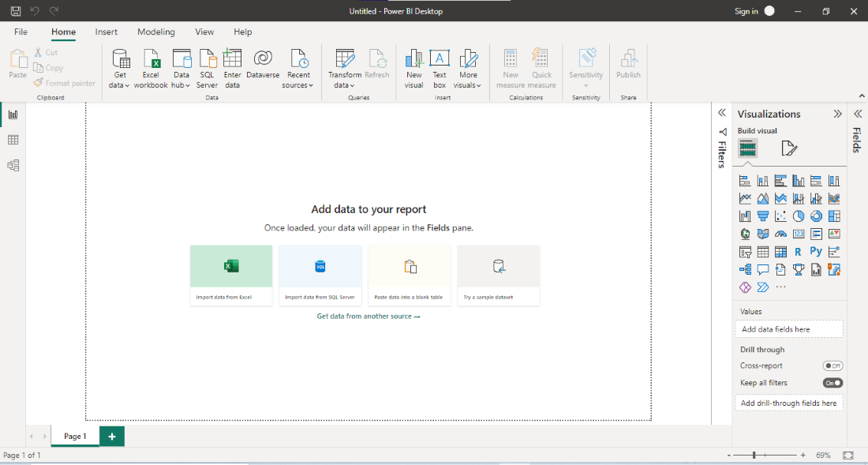Select the Map globe visual
868x465 pixels.
(x=745, y=234)
